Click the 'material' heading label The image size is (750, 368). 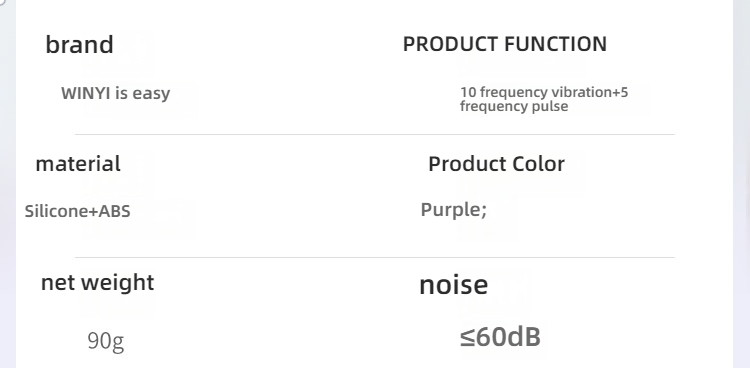click(x=78, y=164)
